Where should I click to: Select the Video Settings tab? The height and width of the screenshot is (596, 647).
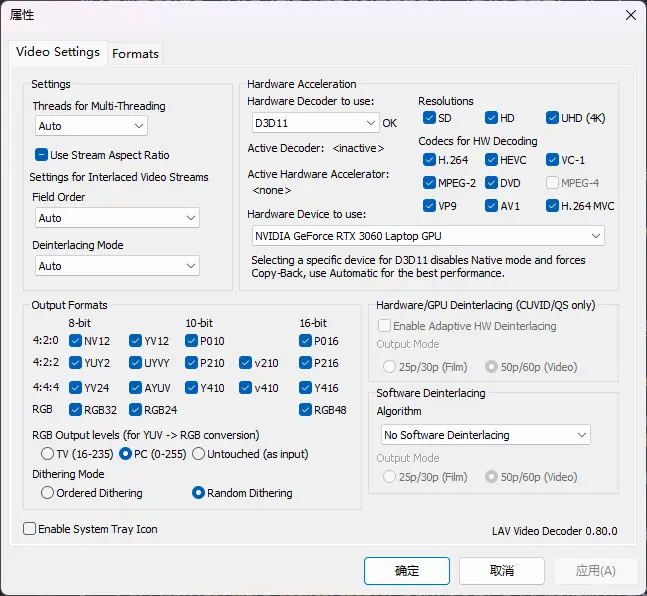coord(58,52)
